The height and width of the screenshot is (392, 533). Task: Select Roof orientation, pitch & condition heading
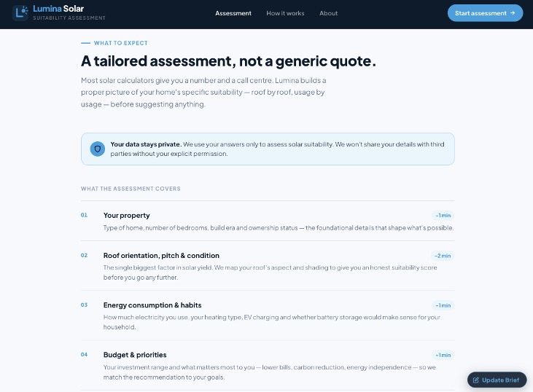click(161, 256)
